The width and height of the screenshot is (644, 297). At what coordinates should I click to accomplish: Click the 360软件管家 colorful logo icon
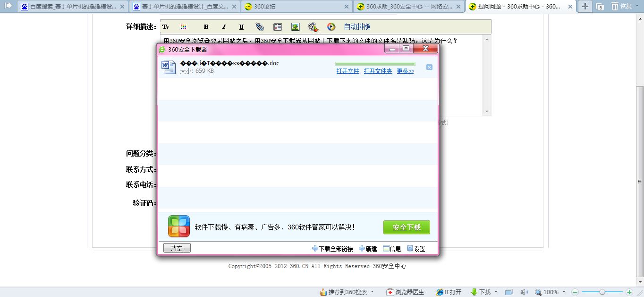(x=179, y=227)
